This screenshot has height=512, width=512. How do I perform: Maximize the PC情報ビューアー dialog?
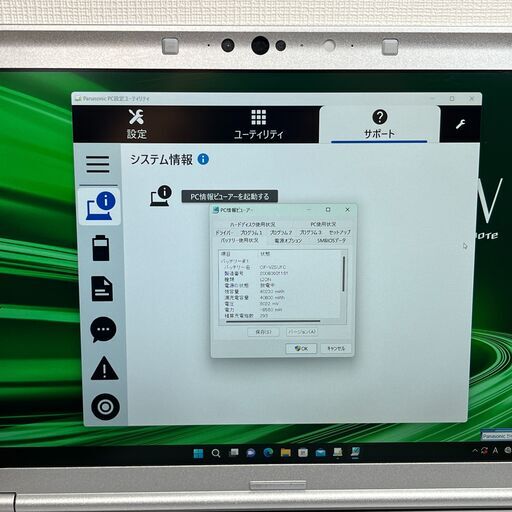click(328, 210)
